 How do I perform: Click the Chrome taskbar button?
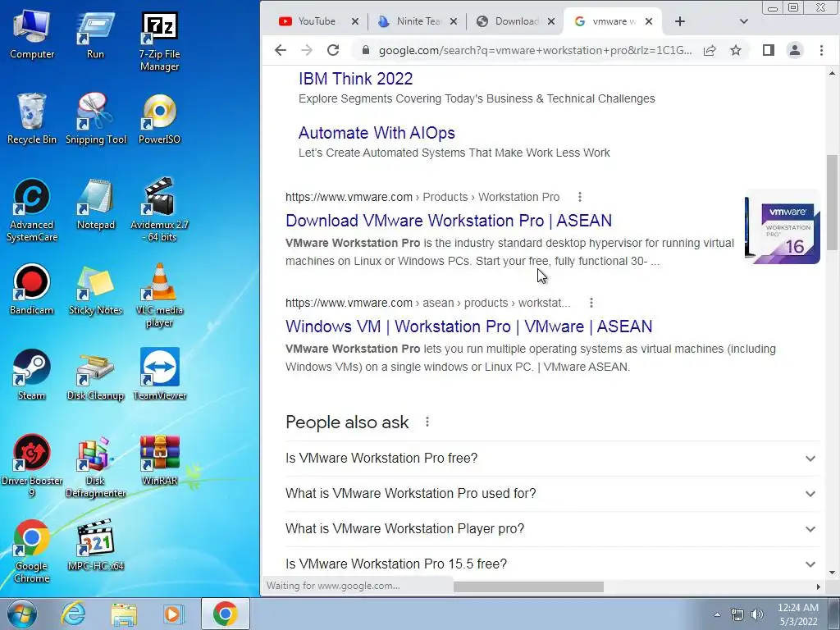[225, 614]
